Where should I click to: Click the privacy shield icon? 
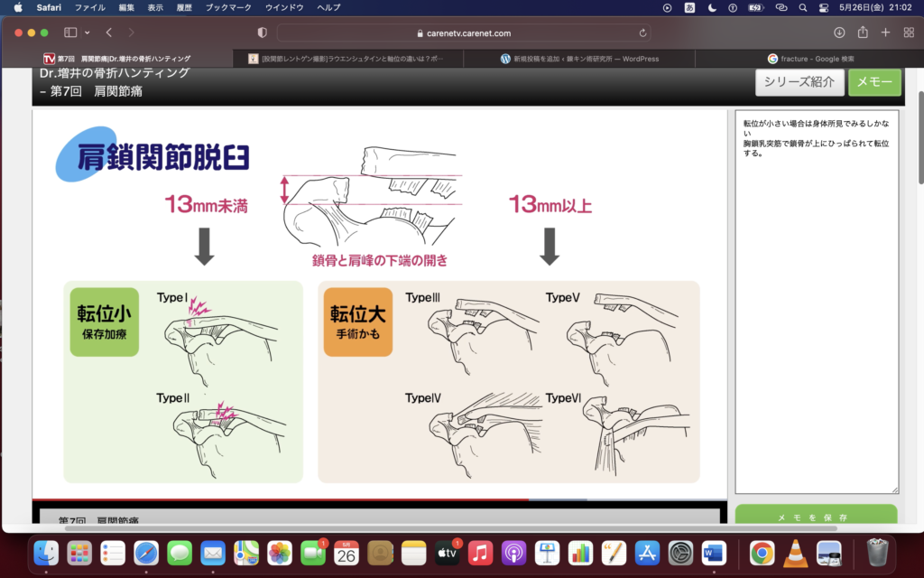(263, 33)
